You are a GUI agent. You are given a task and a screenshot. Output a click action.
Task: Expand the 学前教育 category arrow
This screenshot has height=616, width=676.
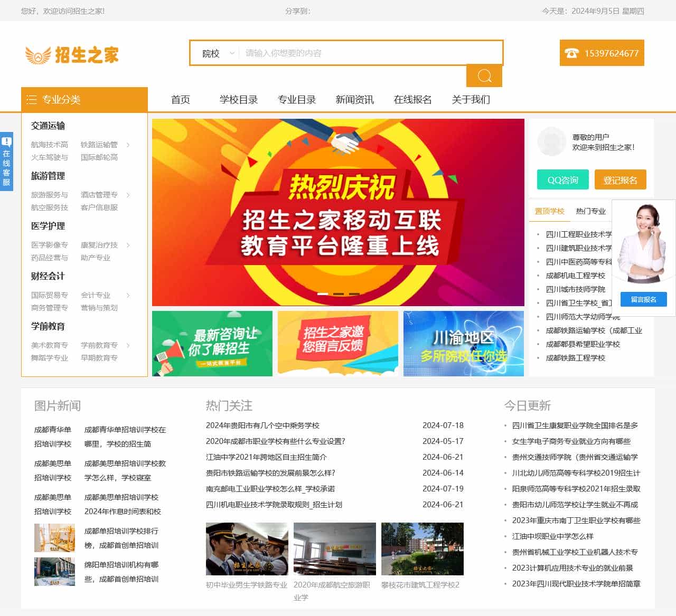click(x=128, y=345)
